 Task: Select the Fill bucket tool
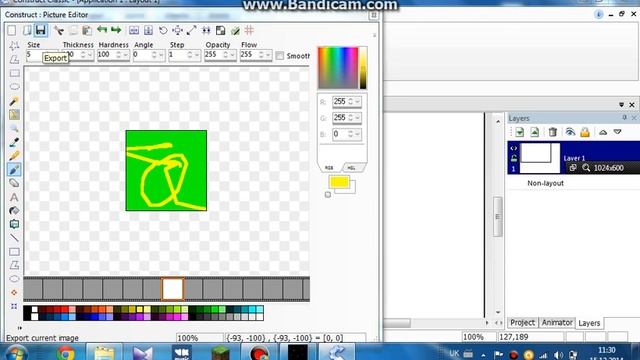(14, 211)
